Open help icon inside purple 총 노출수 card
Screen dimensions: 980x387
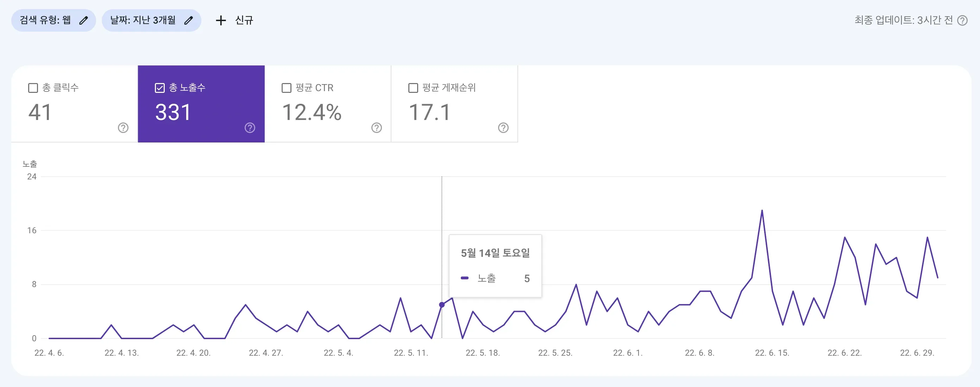coord(250,128)
